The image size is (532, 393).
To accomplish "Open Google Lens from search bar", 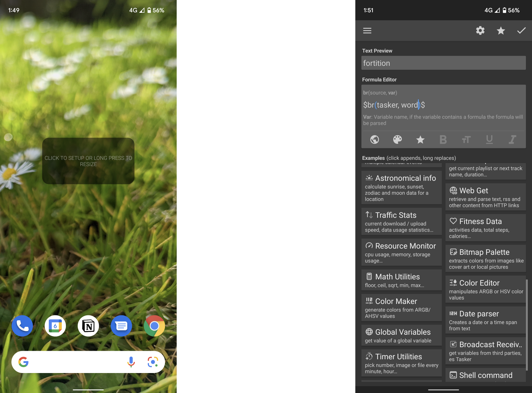I will pyautogui.click(x=153, y=362).
